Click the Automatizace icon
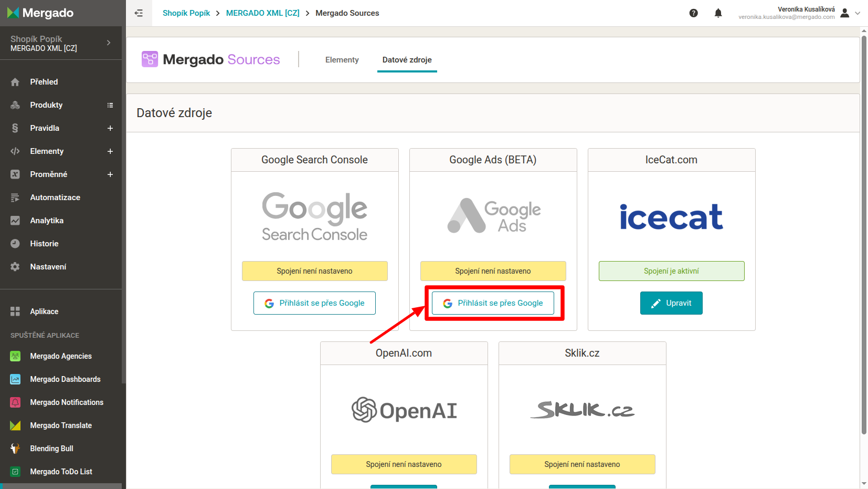This screenshot has width=868, height=489. (15, 197)
